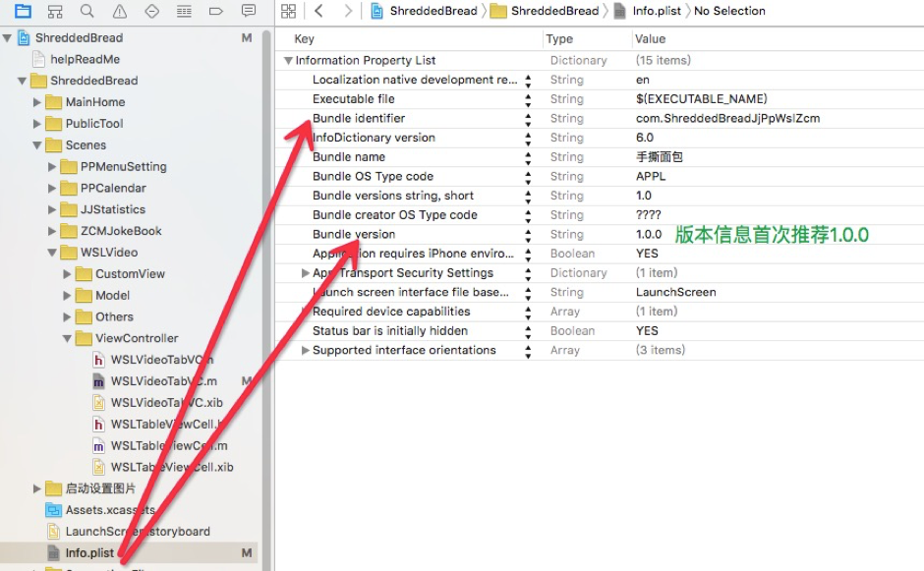
Task: Open key stepper for Bundle name
Action: (x=528, y=157)
